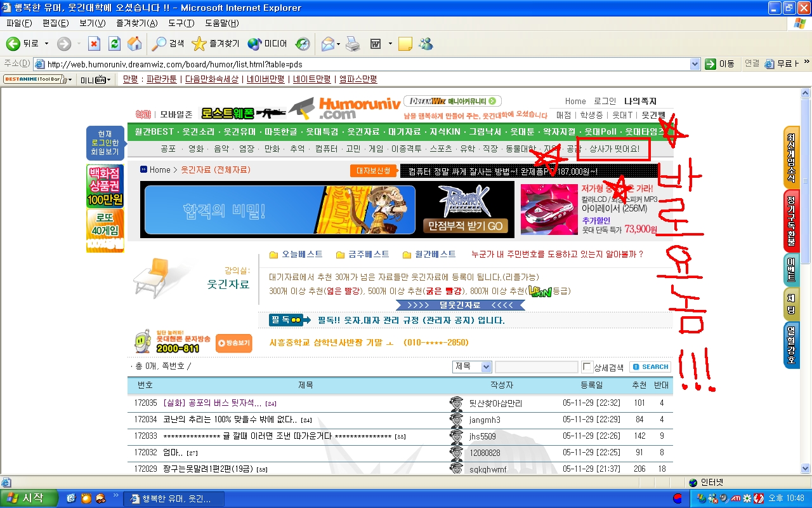This screenshot has height=508, width=812.
Task: Expand the address bar URL dropdown arrow
Action: (695, 64)
